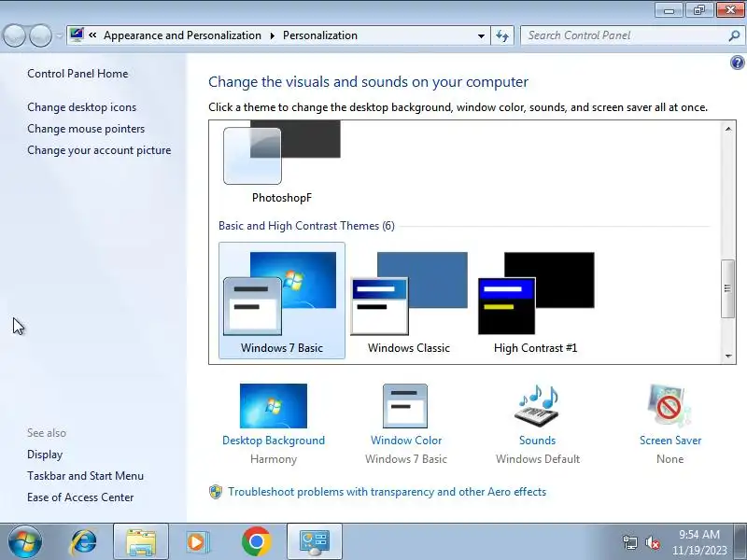Open Taskbar and Start Menu link
Screen dimensions: 747x560
(85, 476)
